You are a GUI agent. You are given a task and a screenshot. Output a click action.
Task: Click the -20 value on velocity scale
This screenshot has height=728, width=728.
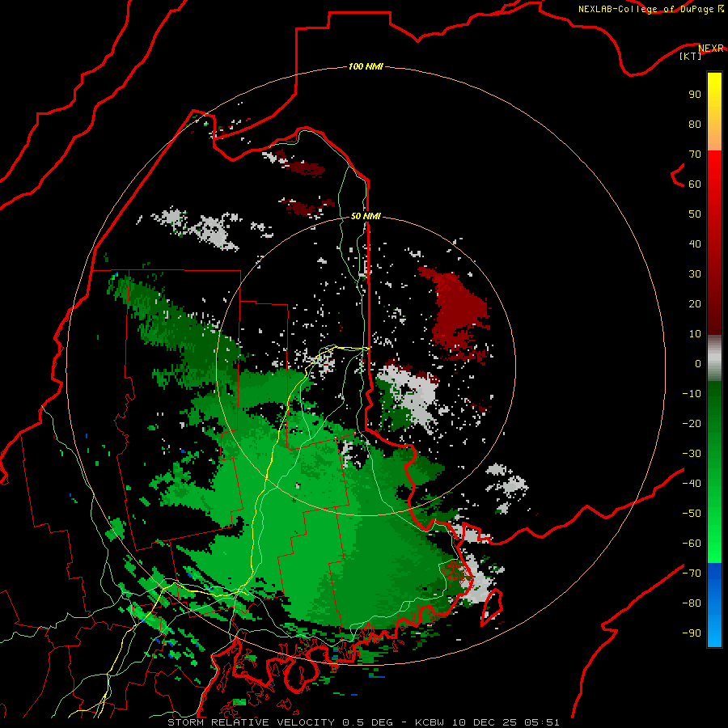(x=692, y=423)
